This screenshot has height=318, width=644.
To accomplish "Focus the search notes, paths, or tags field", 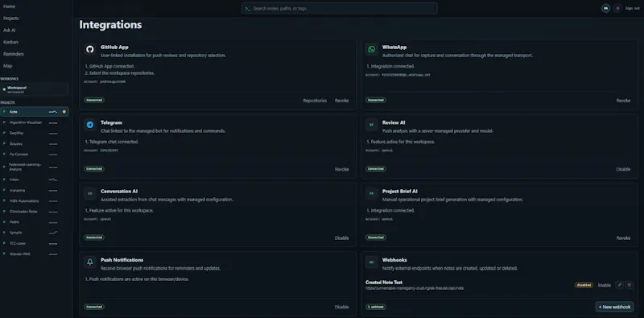I will (339, 8).
